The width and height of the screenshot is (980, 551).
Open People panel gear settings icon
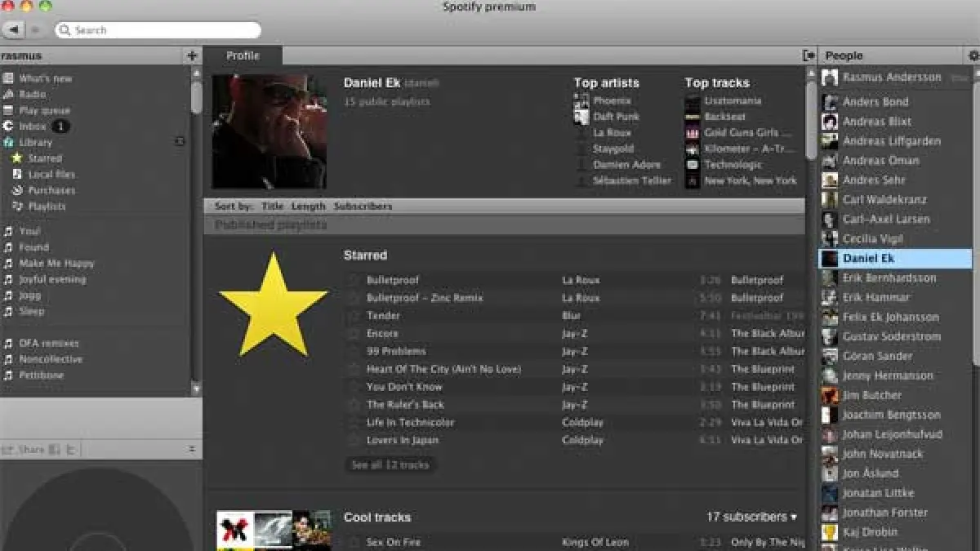pos(973,56)
